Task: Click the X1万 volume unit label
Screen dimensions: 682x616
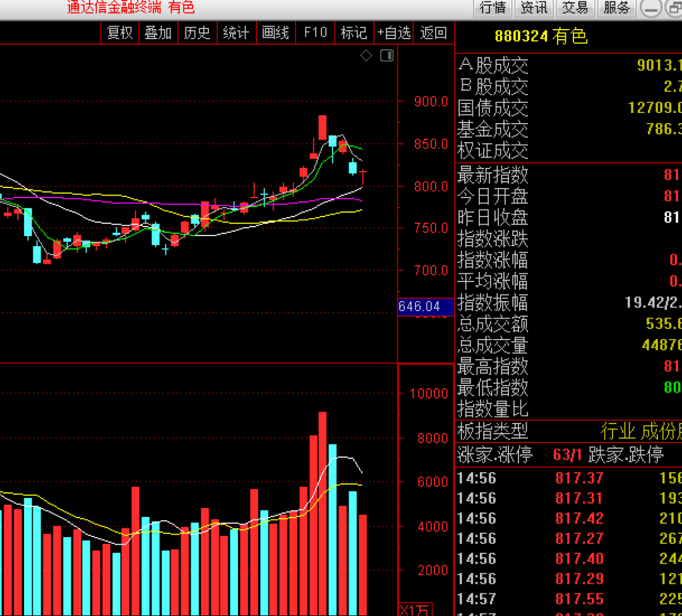Action: click(415, 610)
